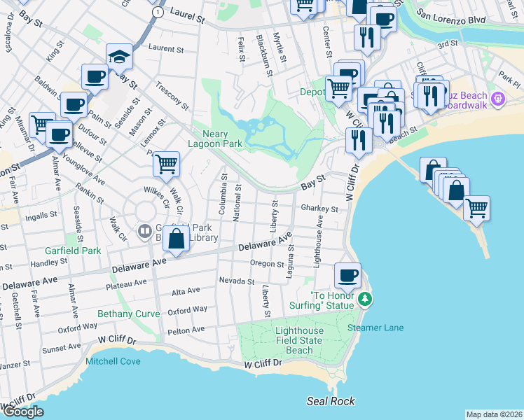Viewport: 524px width, 420px height.
Task: Select the Laurel St street label
Action: (188, 15)
